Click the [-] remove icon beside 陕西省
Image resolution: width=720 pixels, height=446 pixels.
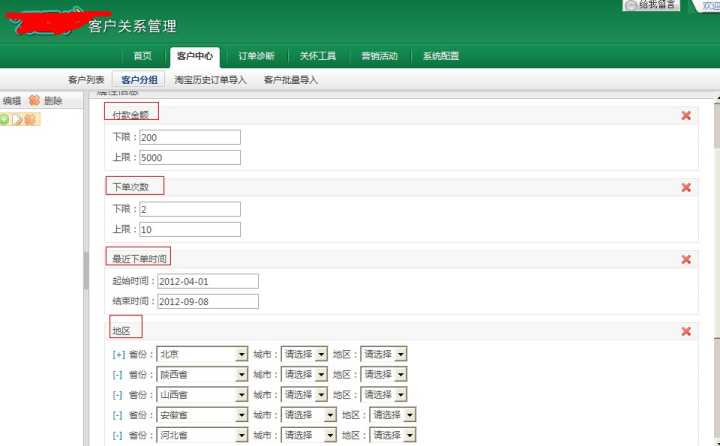click(x=118, y=374)
